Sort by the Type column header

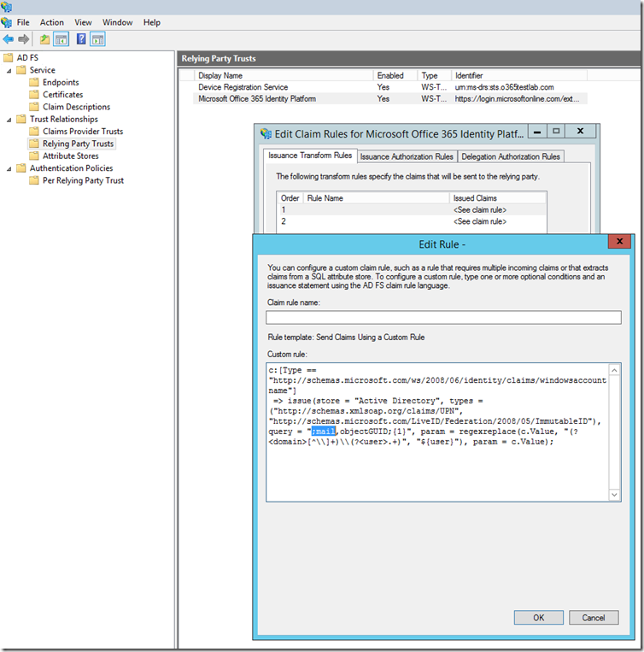(434, 75)
